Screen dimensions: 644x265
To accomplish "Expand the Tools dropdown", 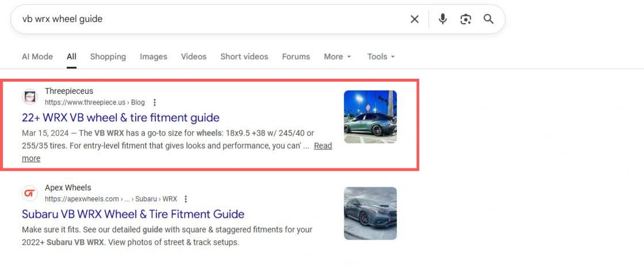I will [381, 57].
